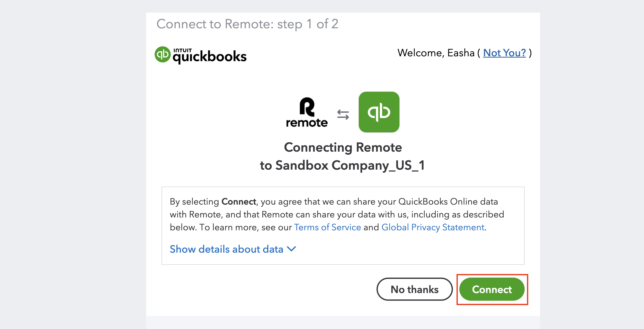This screenshot has width=644, height=329.
Task: Click the white 'qb' glyph inside the green tile
Action: tap(379, 112)
